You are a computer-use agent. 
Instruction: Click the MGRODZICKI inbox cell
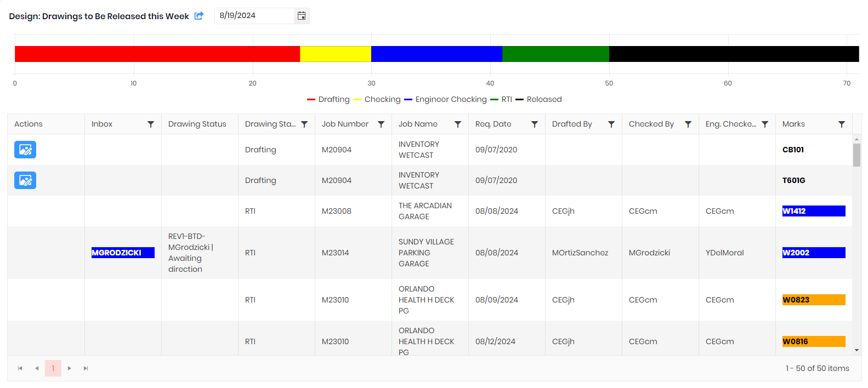[123, 253]
